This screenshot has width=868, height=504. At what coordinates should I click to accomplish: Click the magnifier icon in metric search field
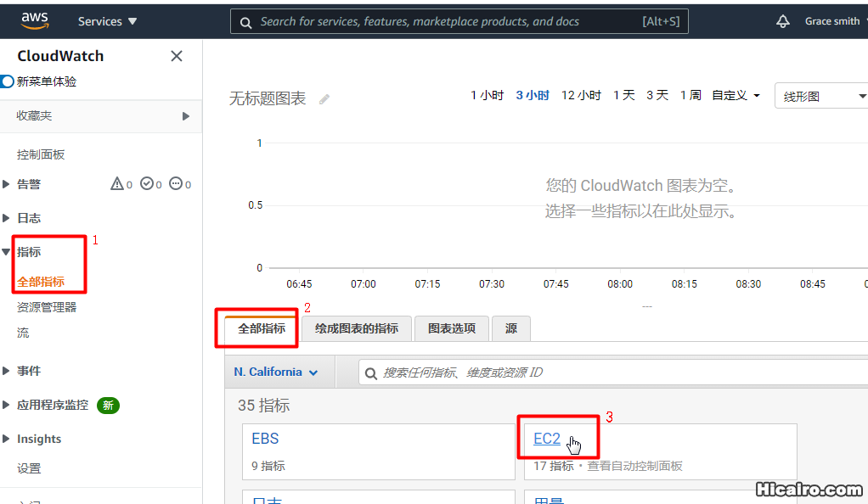coord(371,372)
